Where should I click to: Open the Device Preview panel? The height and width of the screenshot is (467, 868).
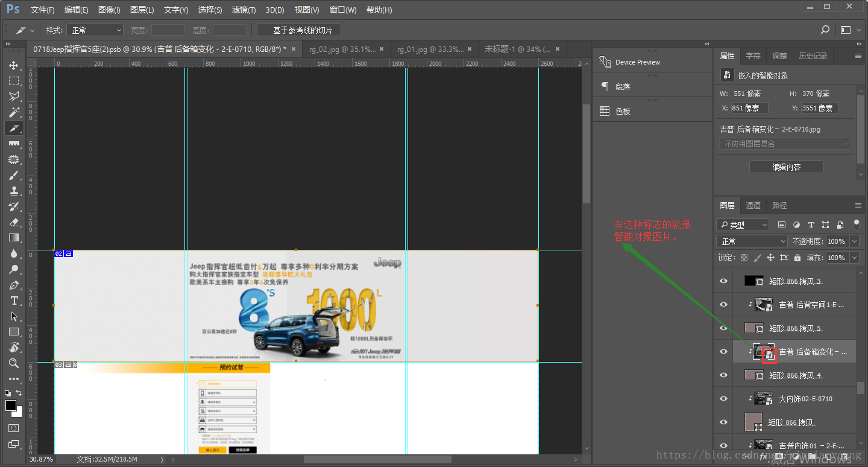(x=637, y=62)
